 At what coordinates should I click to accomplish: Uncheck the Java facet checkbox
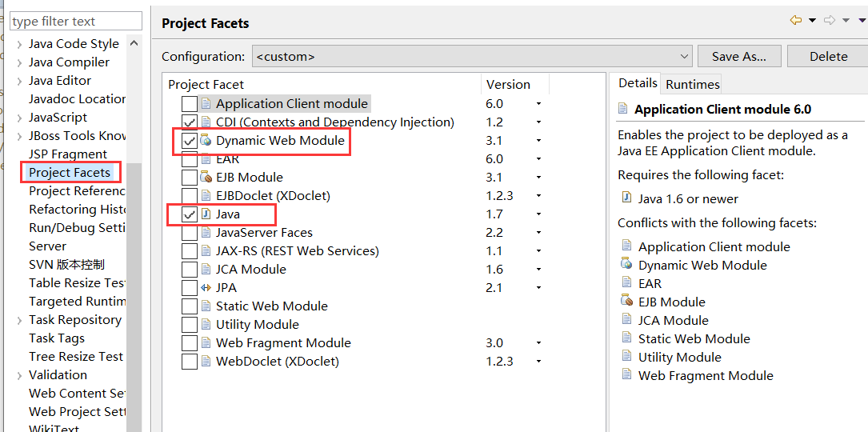pos(190,214)
